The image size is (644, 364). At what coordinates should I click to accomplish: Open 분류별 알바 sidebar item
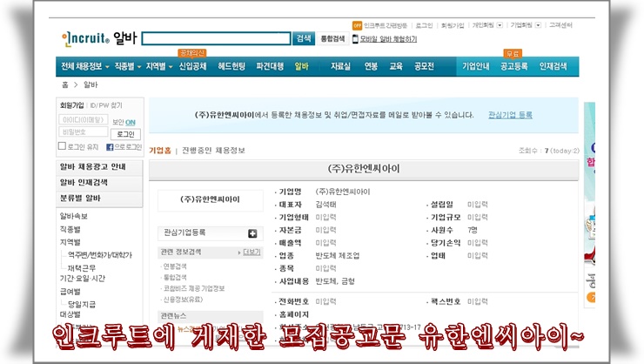pos(99,199)
